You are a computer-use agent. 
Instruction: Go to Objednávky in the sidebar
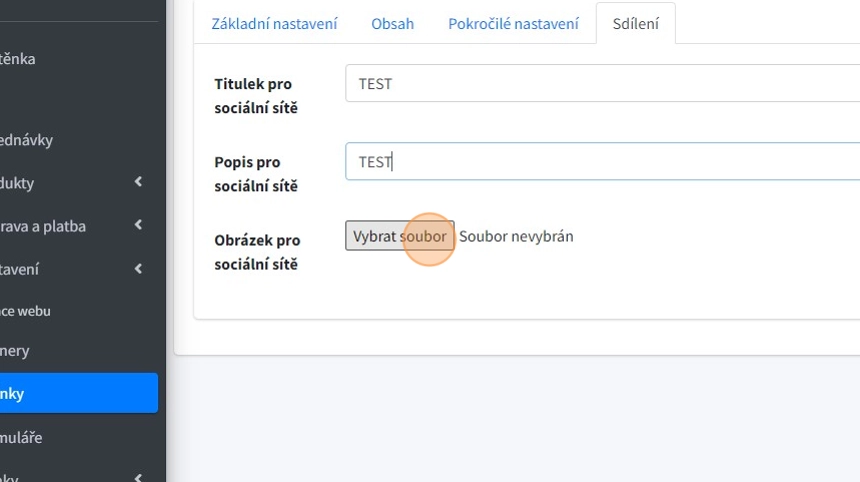pyautogui.click(x=27, y=140)
